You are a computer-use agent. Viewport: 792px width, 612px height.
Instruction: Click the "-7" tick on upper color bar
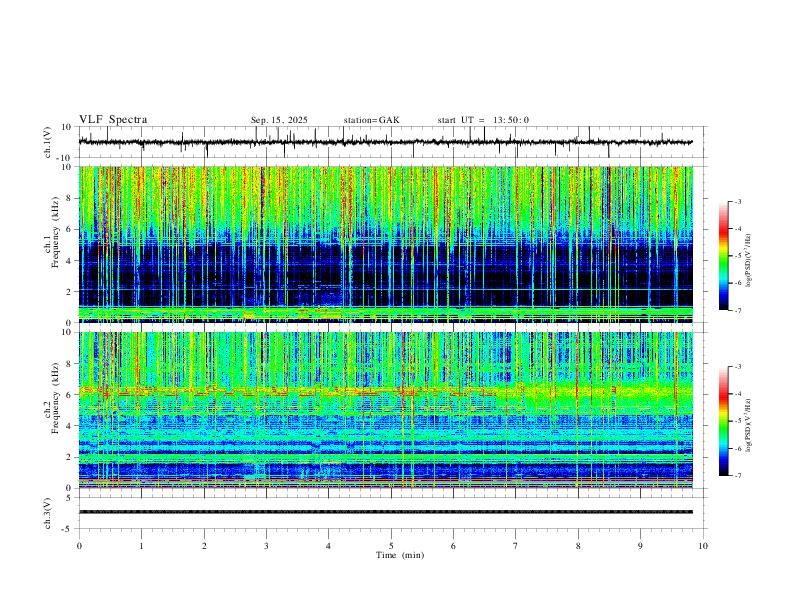click(738, 311)
